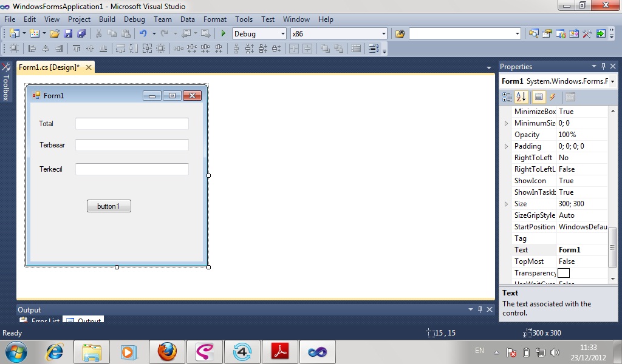This screenshot has width=622, height=364.
Task: Open the Properties Window toolbar icon
Action: pos(547,33)
